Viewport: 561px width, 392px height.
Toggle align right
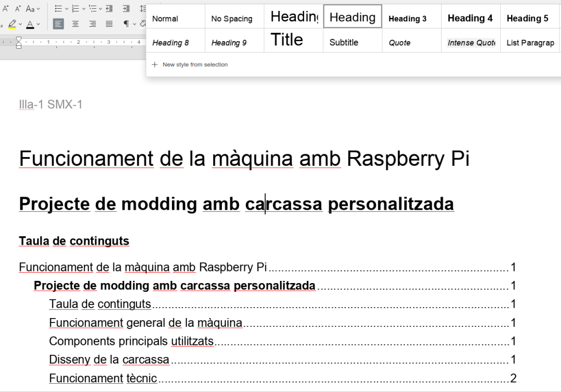(92, 24)
